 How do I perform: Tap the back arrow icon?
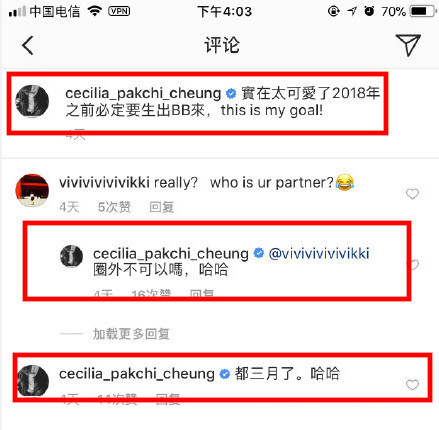(x=28, y=45)
